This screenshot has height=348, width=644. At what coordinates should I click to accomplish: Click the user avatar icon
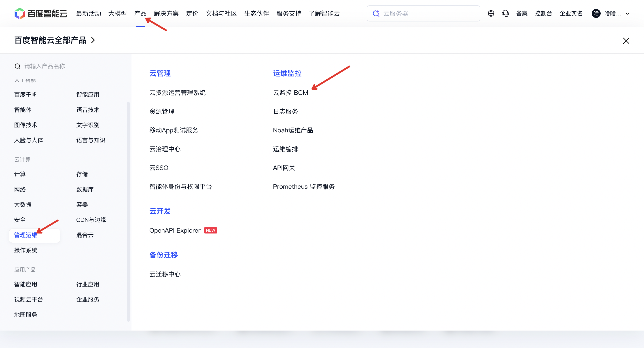tap(596, 13)
